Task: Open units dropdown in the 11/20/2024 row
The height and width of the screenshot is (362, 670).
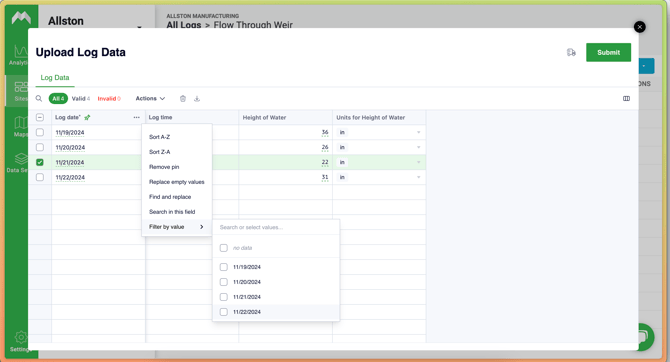Action: [x=418, y=147]
